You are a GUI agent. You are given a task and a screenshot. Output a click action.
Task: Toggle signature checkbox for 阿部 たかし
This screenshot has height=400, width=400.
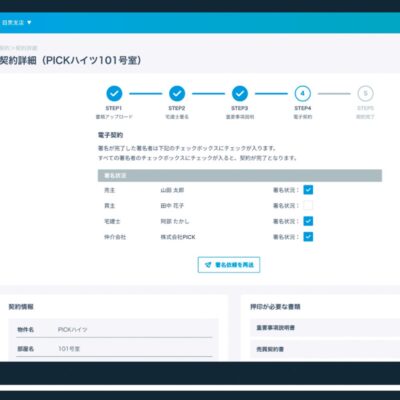[308, 221]
